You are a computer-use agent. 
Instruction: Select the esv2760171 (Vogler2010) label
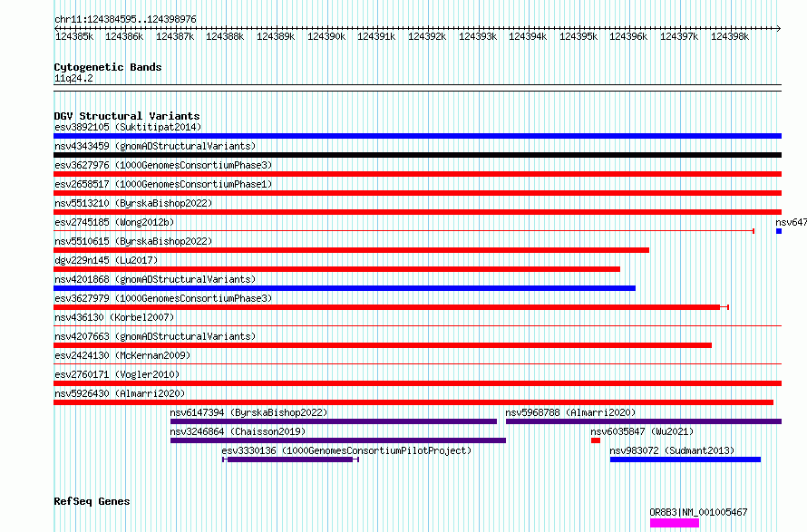[x=117, y=374]
